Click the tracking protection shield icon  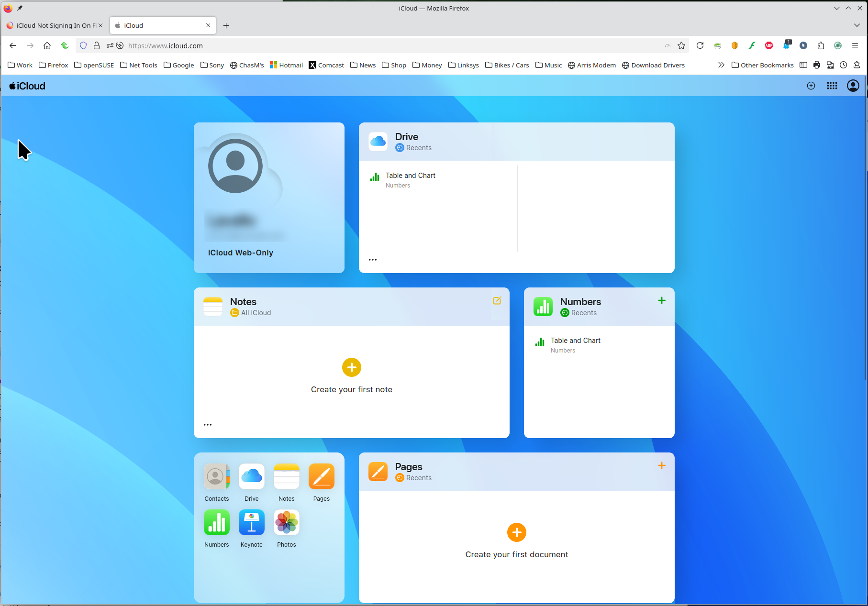(x=83, y=45)
